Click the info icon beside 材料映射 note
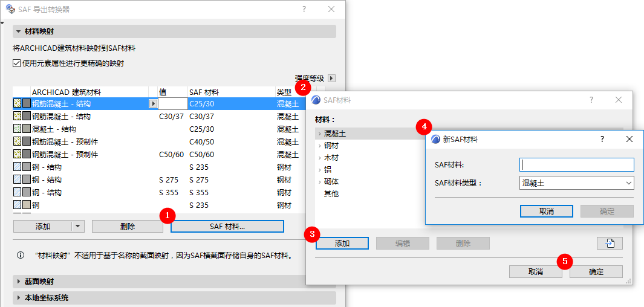This screenshot has height=307, width=644. click(20, 255)
